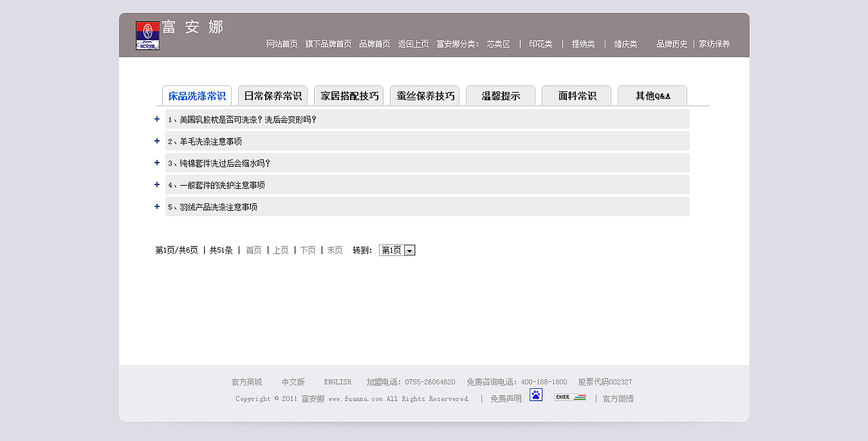868x441 pixels.
Task: Click question row 美国乳胶枕是否可洗涤
Action: click(427, 119)
